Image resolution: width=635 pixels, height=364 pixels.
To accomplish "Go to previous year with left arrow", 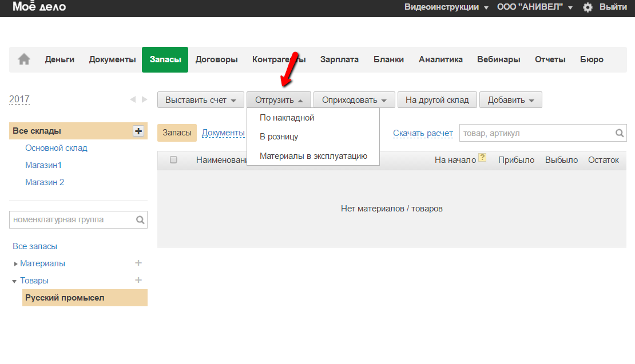I will point(133,99).
